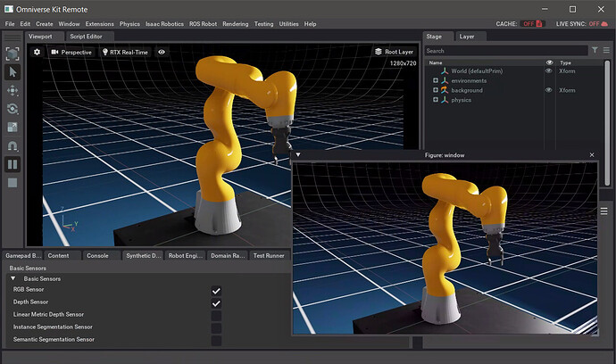Stop the simulation
The width and height of the screenshot is (616, 364).
(12, 183)
